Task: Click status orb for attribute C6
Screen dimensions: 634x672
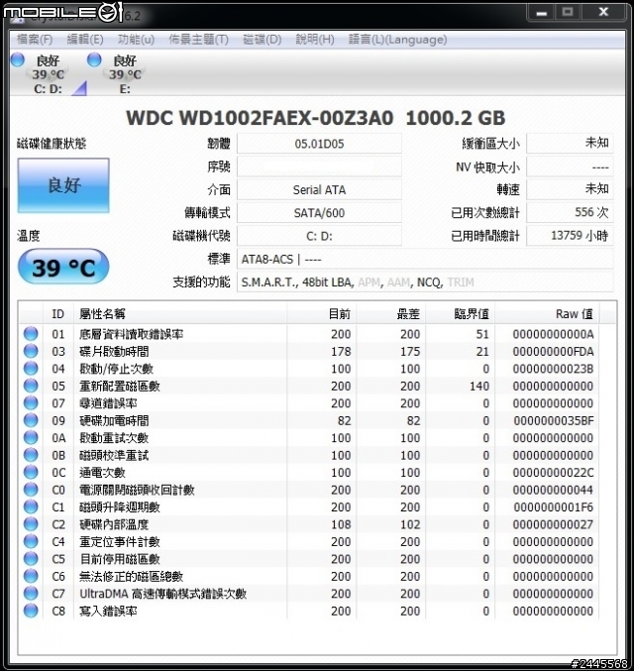Action: click(x=31, y=576)
